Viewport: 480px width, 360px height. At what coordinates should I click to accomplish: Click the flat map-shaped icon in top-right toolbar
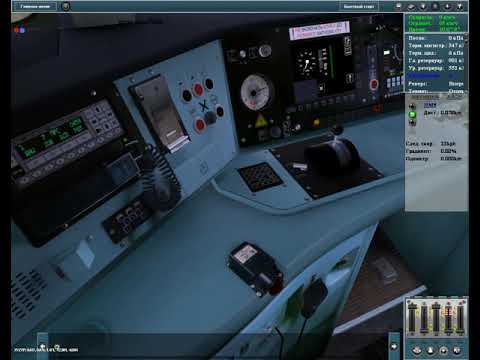pyautogui.click(x=411, y=6)
